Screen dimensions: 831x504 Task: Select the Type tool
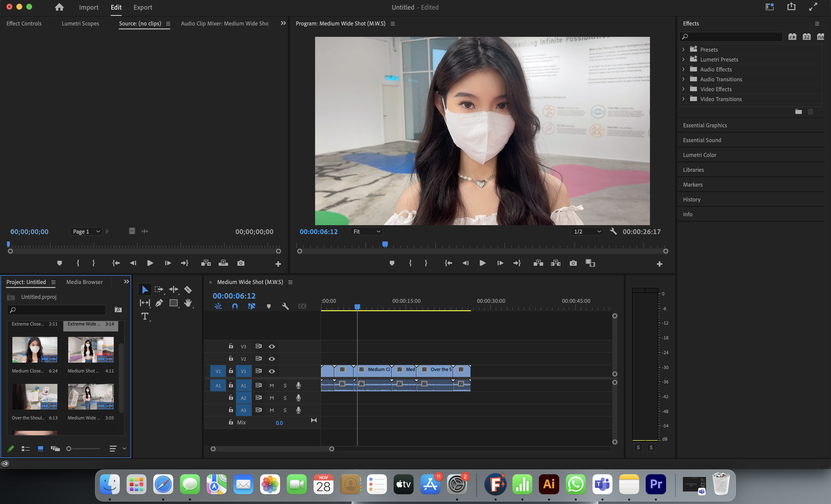click(145, 316)
